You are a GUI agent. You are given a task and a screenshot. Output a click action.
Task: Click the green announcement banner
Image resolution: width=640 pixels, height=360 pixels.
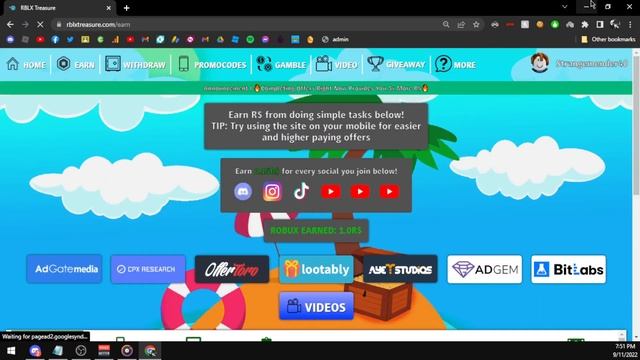316,88
